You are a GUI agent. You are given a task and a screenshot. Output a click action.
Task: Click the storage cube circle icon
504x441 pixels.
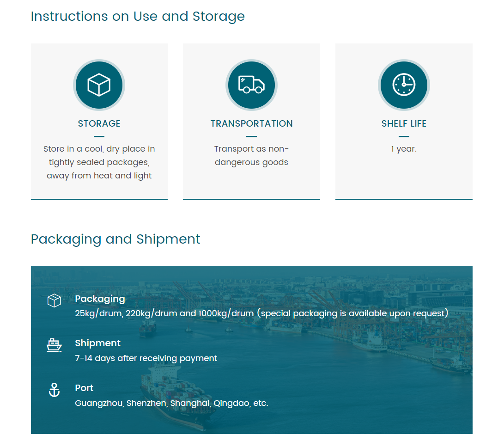tap(99, 85)
